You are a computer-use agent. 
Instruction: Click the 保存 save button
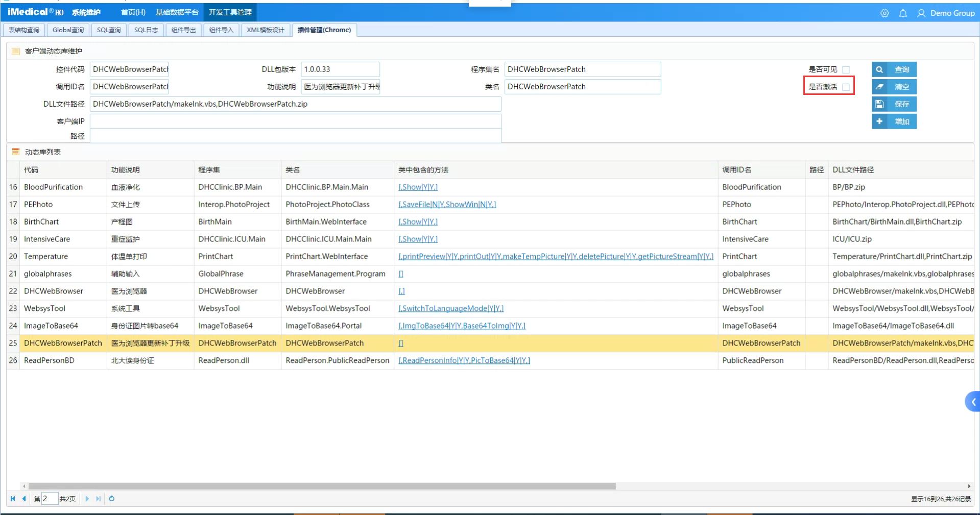click(894, 104)
